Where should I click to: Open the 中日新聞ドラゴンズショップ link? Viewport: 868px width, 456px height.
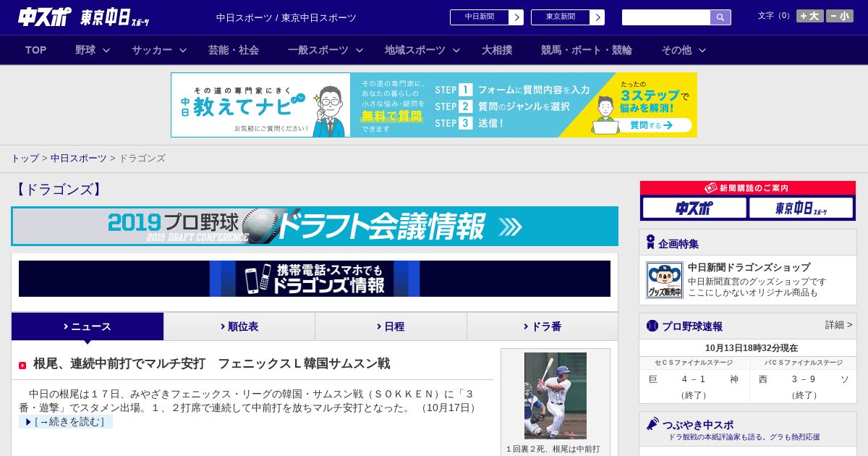[x=749, y=267]
